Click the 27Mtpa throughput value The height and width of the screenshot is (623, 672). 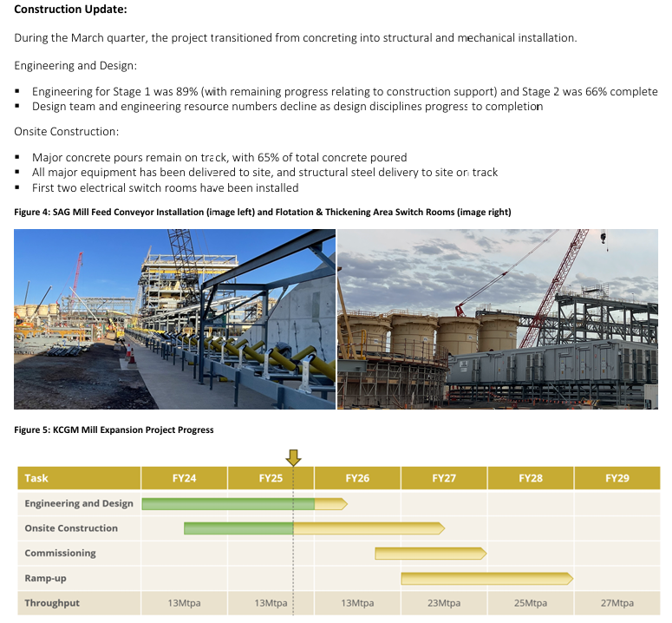(617, 603)
